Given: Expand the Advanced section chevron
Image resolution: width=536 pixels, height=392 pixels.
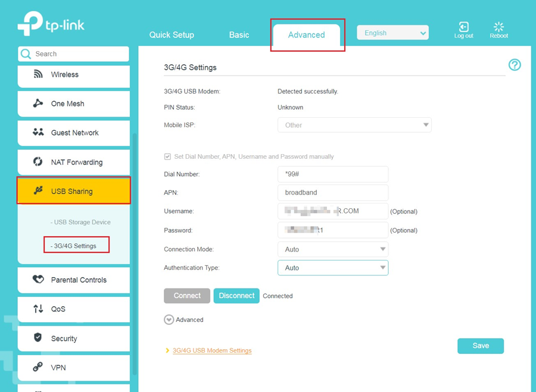Looking at the screenshot, I should 169,319.
